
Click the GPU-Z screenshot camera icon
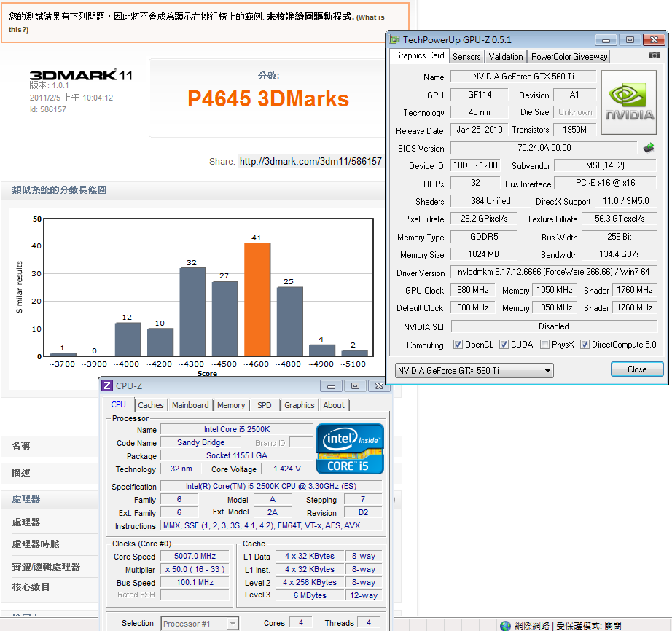[654, 55]
